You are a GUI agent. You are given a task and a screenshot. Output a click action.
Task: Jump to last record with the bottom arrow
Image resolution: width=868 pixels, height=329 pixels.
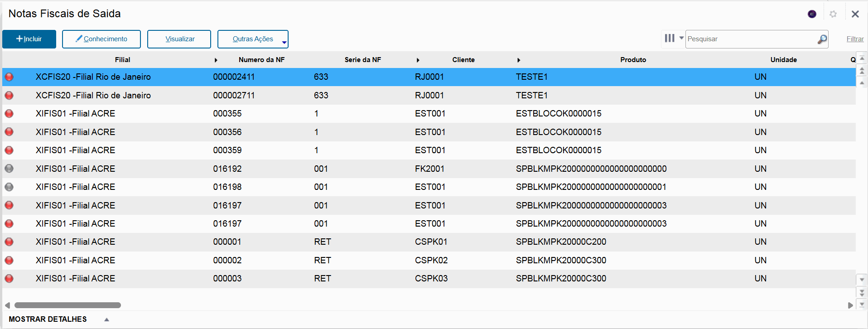click(x=862, y=304)
